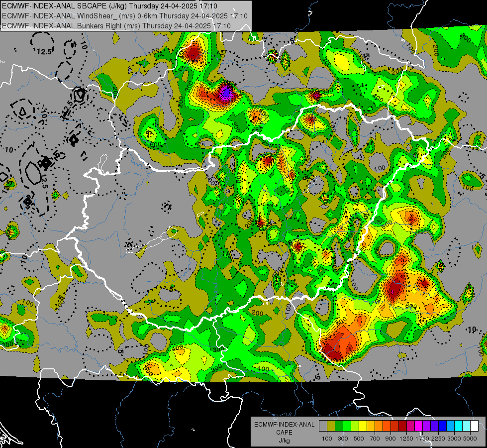Viewport: 487px width, 448px height.
Task: Click the purple CAPE maximum on the map
Action: [x=226, y=92]
